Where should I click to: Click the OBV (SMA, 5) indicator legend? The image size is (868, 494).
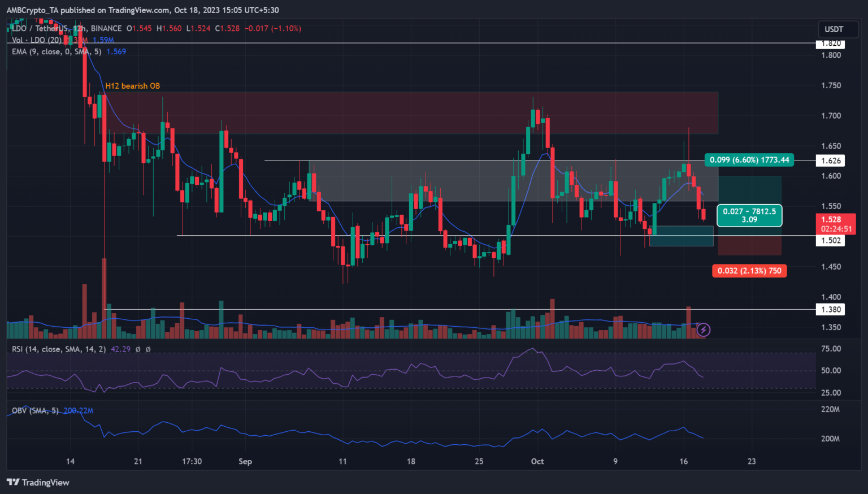(35, 410)
